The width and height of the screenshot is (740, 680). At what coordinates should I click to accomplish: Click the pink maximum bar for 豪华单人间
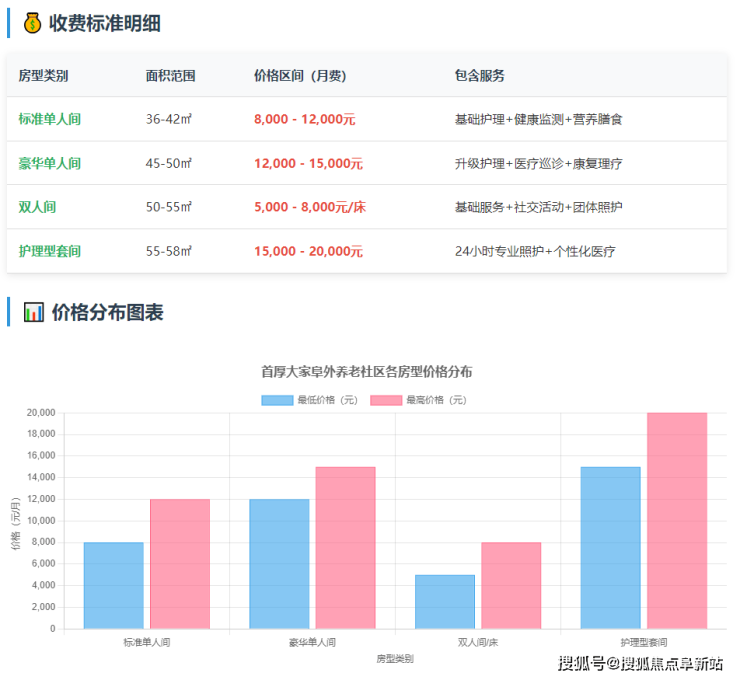[345, 548]
